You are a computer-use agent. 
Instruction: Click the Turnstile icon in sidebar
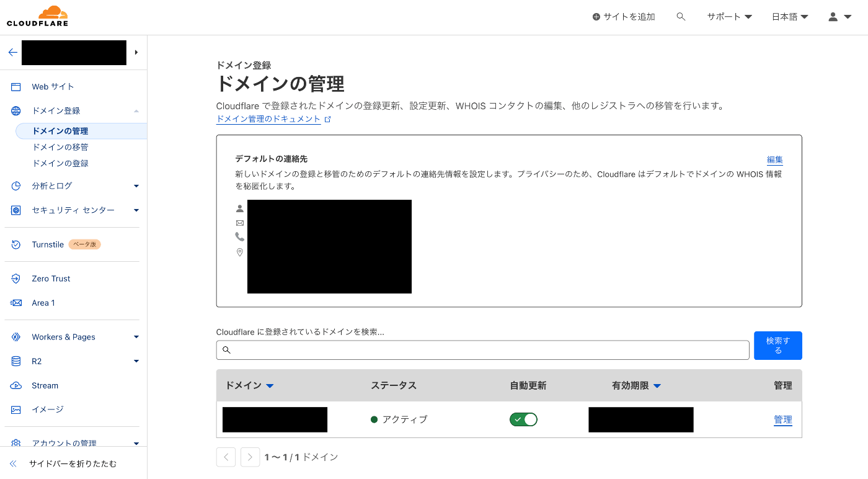coord(16,244)
